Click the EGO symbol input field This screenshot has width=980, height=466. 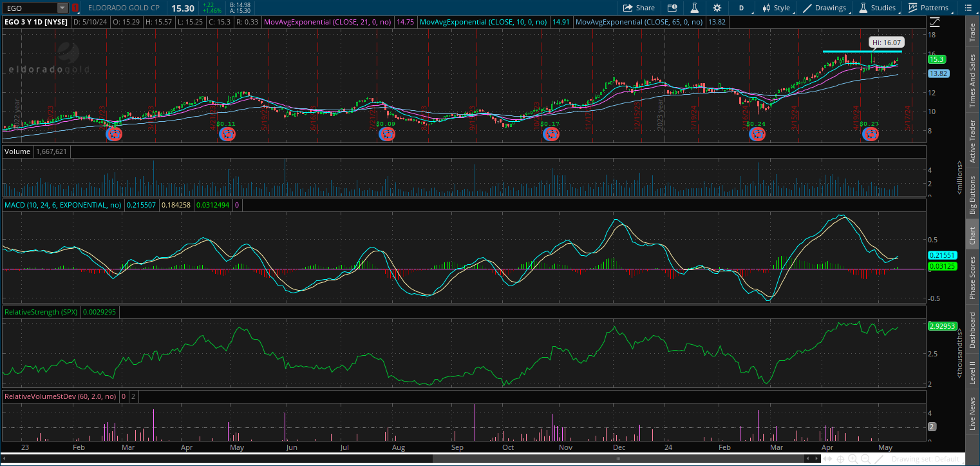[x=30, y=8]
